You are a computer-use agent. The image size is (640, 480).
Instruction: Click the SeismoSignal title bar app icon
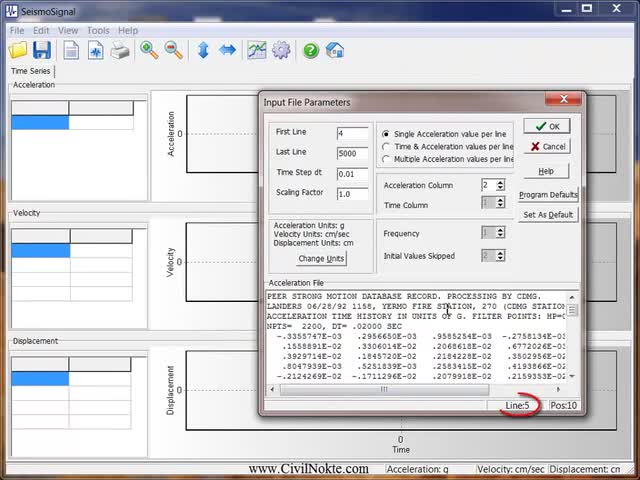pos(11,11)
